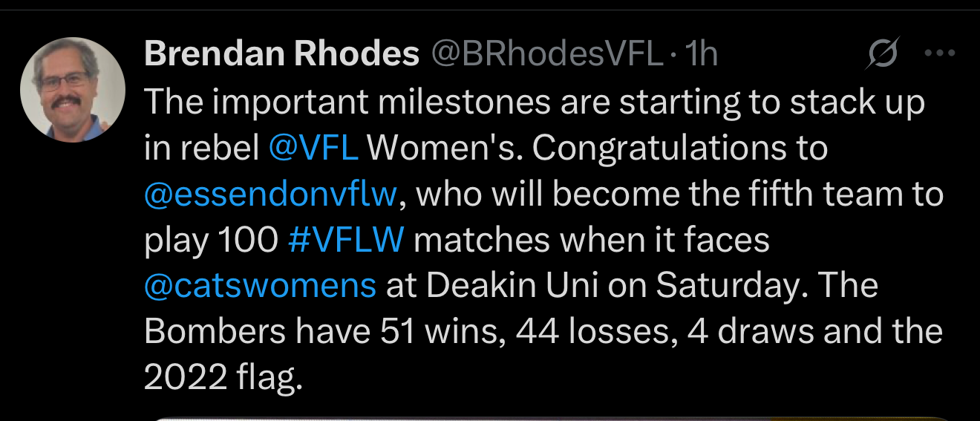Click the Grok explain-post slashed circle icon
This screenshot has height=421, width=980.
(883, 54)
